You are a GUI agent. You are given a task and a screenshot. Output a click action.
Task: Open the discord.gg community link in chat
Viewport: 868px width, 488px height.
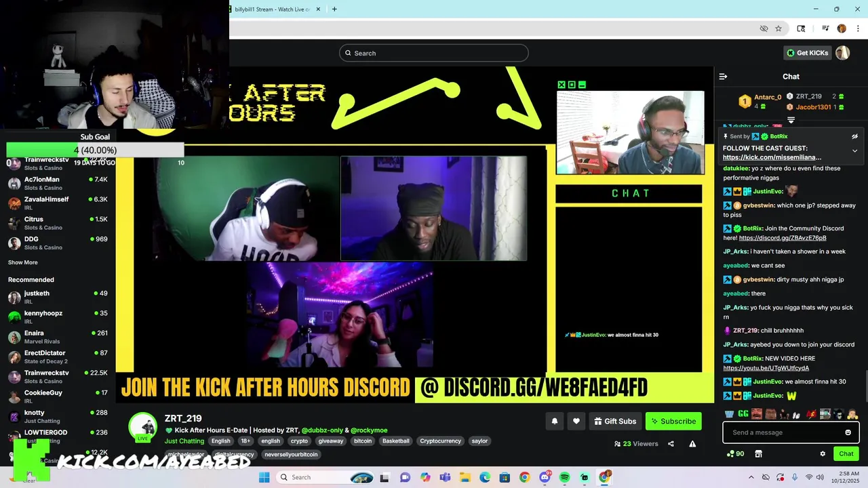tap(783, 238)
